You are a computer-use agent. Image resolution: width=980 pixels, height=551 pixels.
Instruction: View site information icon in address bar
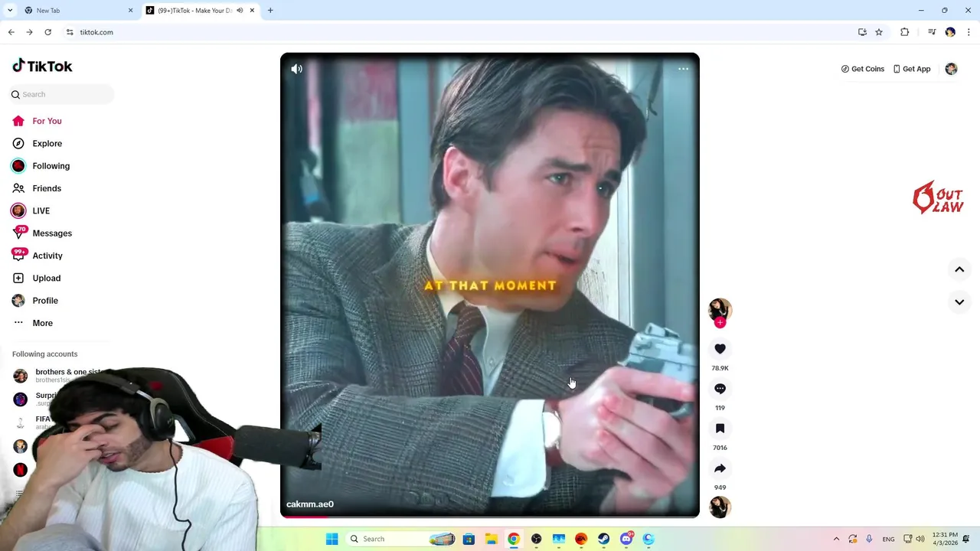[70, 32]
